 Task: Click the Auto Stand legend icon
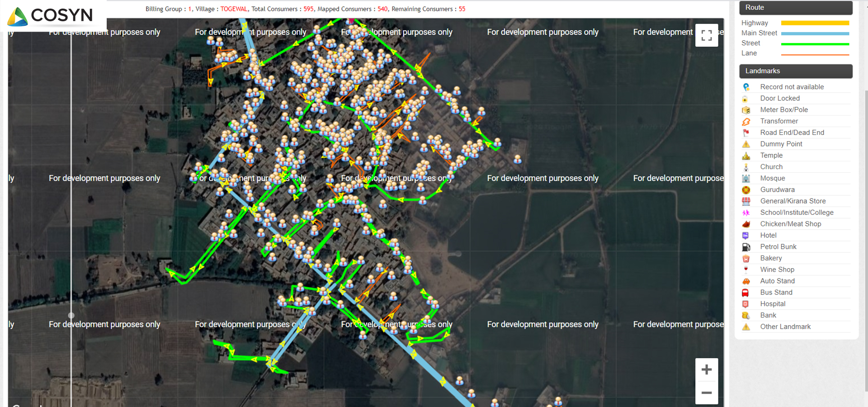click(x=746, y=281)
